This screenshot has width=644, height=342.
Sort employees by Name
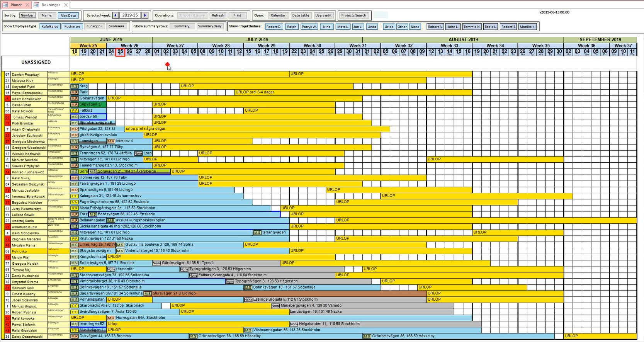(47, 15)
